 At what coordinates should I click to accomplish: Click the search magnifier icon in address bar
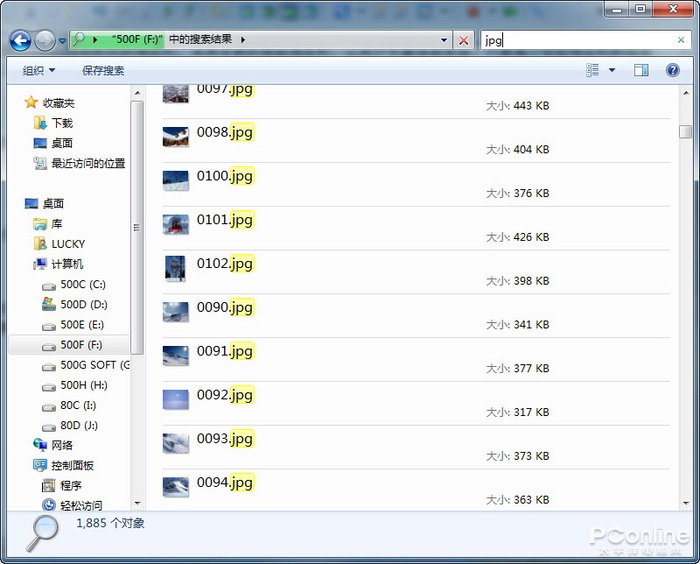click(x=79, y=39)
